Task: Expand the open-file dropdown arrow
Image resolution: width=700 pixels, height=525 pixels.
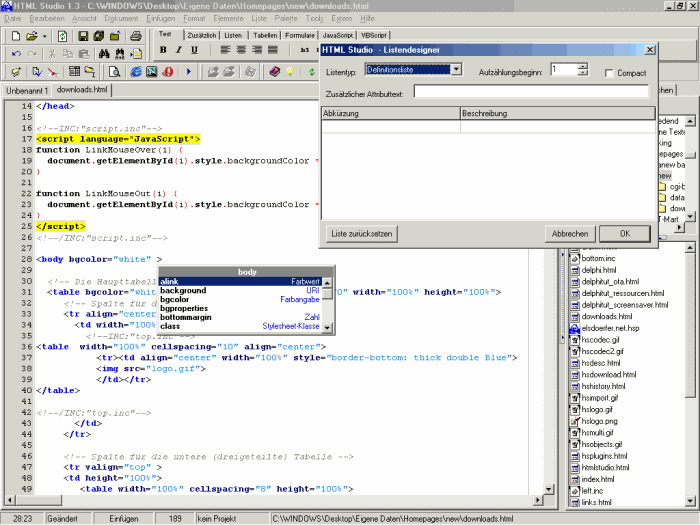Action: pyautogui.click(x=44, y=37)
